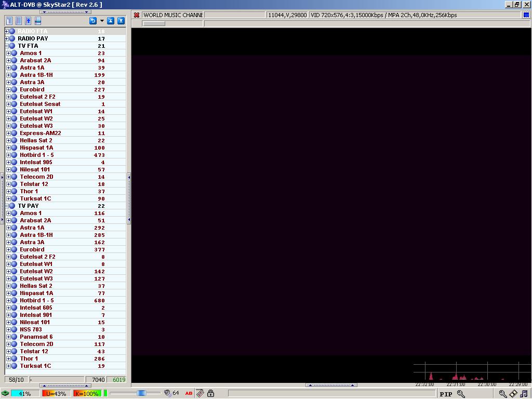Click the jump-to-top arrow icon
The image size is (532, 399).
[x=111, y=21]
